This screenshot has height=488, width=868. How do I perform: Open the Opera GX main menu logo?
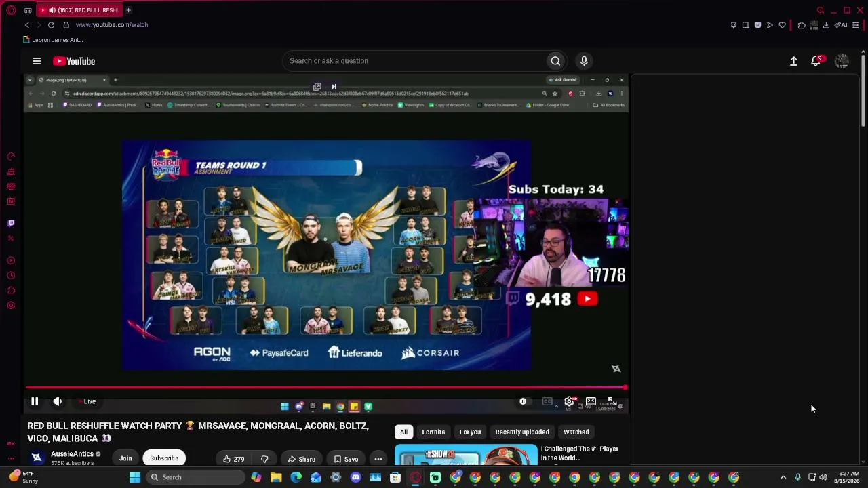click(x=11, y=10)
